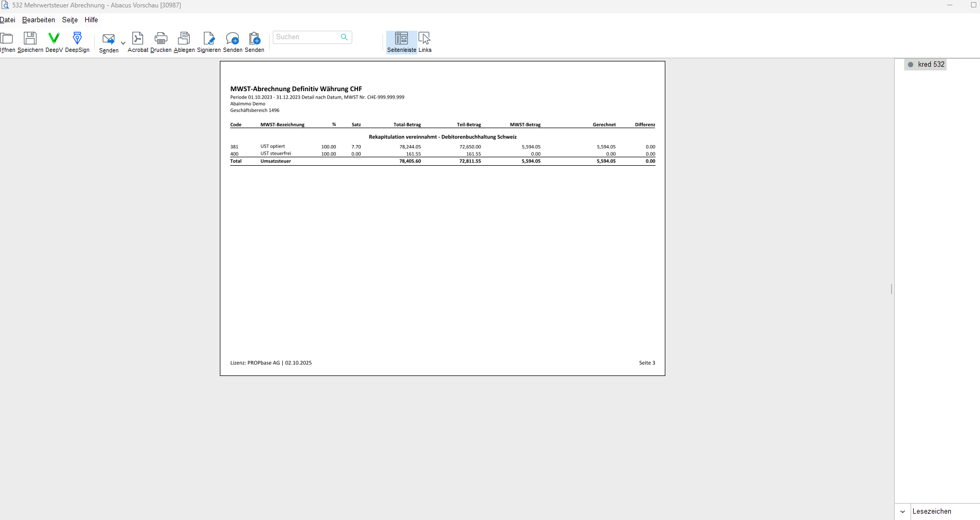
Task: Click into the Suchen search field
Action: 306,37
